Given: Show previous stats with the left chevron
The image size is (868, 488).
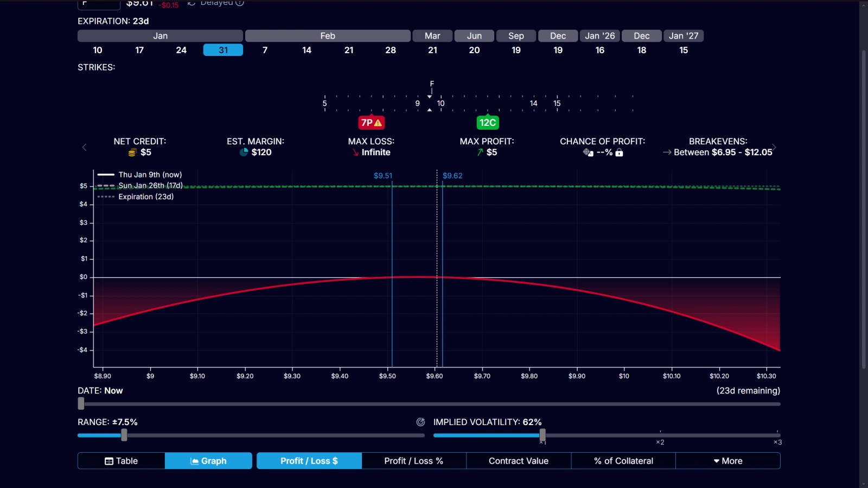Looking at the screenshot, I should (x=84, y=147).
